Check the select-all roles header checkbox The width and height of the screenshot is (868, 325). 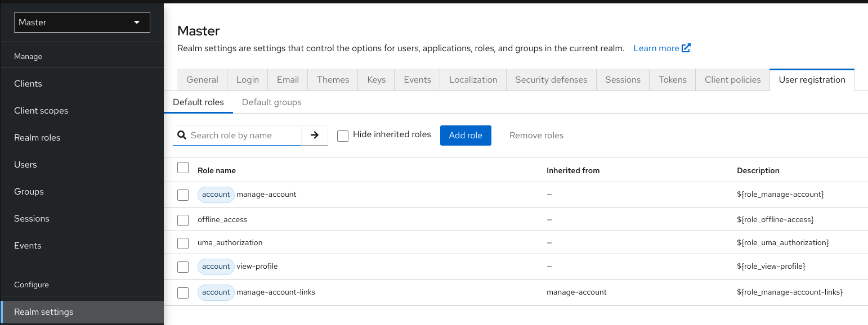click(x=183, y=168)
